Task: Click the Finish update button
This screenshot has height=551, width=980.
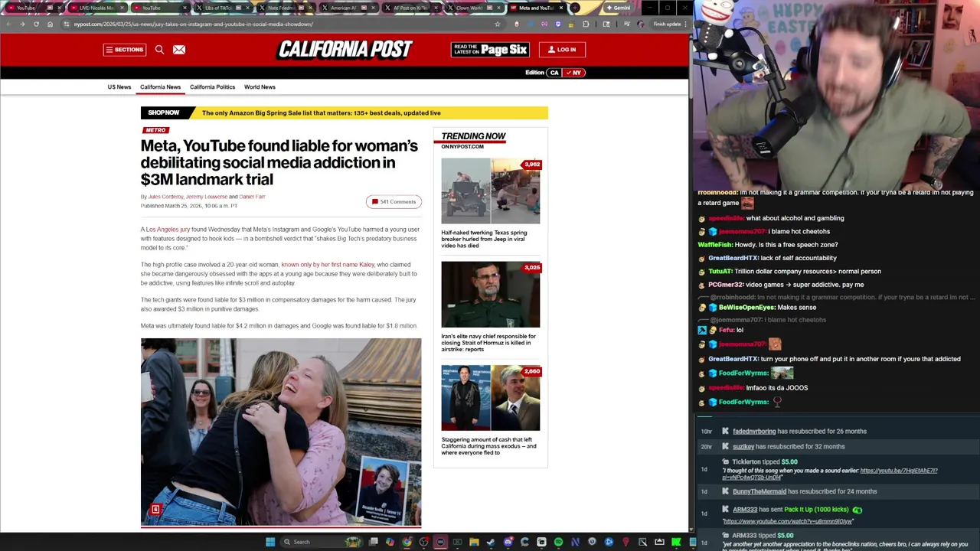Action: [668, 24]
